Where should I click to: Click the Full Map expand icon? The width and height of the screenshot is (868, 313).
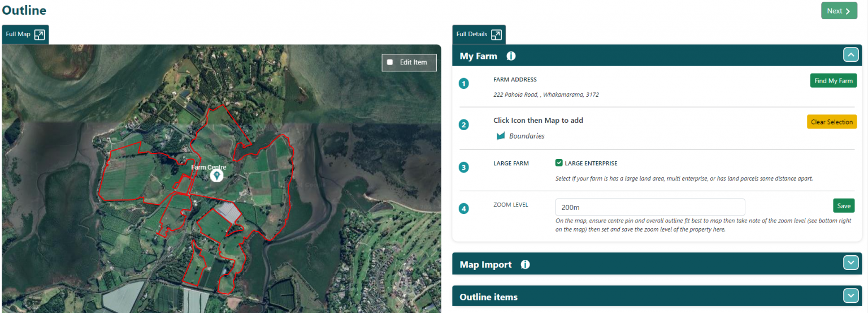tap(40, 35)
